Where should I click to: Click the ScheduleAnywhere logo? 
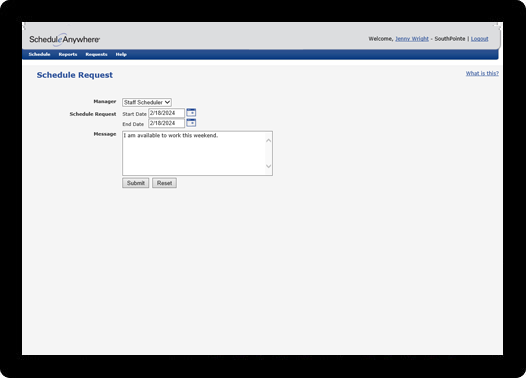point(64,40)
